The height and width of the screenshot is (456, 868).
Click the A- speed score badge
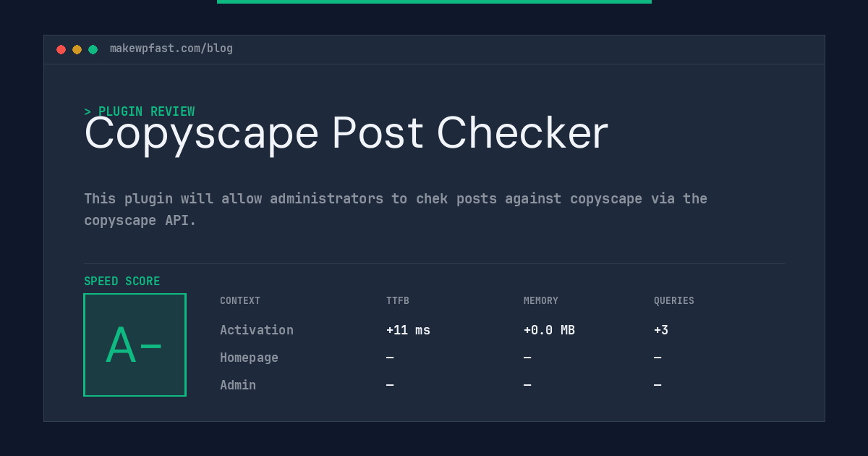pos(135,345)
